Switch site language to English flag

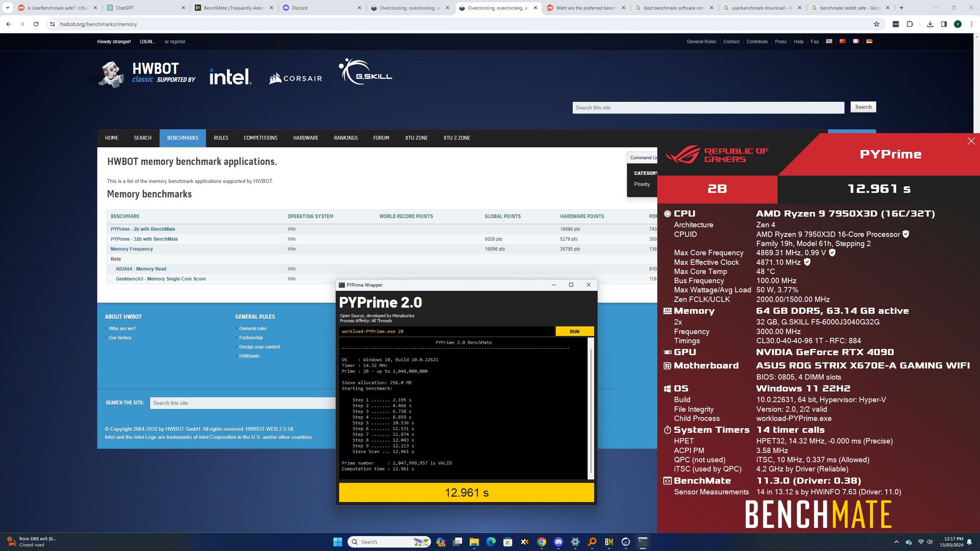tap(829, 41)
